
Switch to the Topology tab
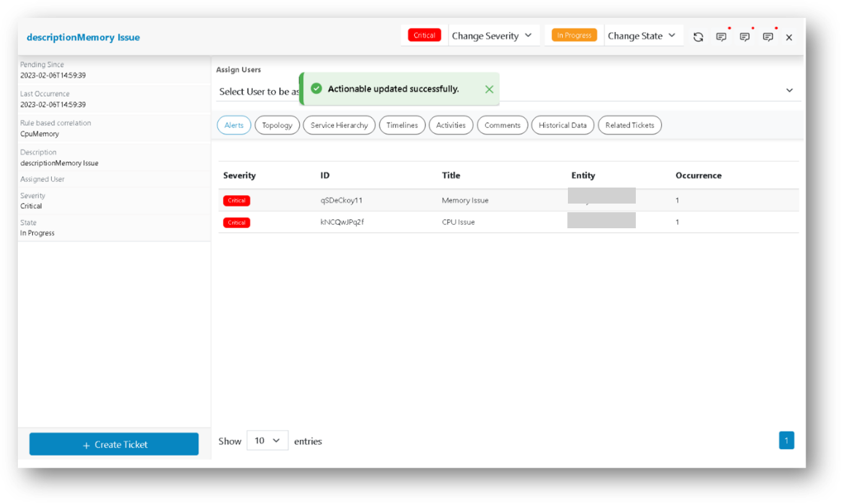(277, 125)
